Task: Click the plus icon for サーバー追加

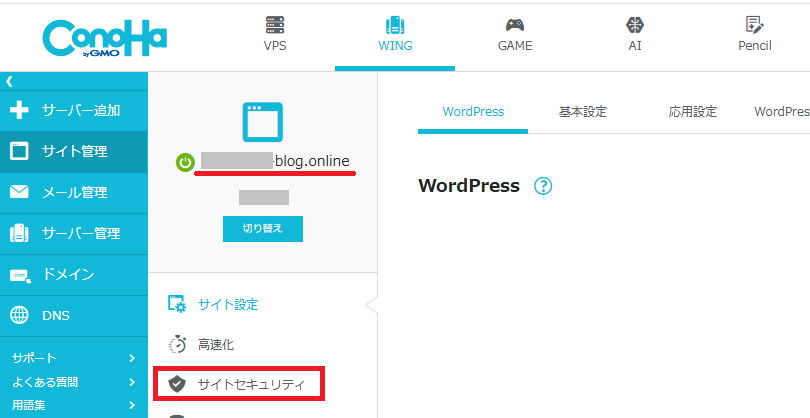Action: click(20, 111)
